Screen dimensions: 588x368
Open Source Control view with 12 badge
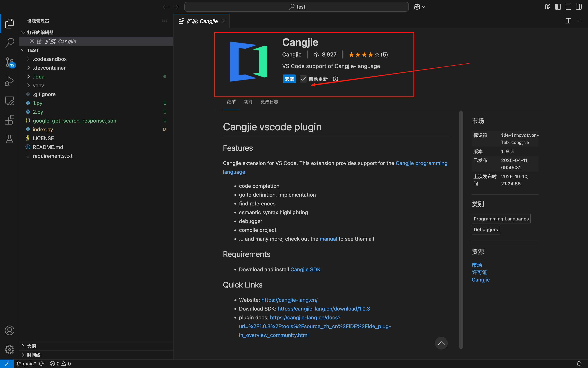(9, 62)
